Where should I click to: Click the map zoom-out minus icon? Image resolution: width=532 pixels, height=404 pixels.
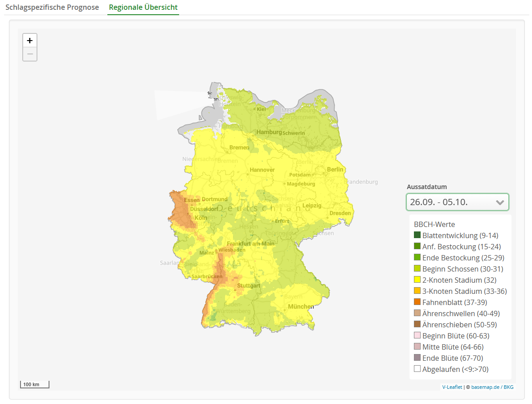29,54
